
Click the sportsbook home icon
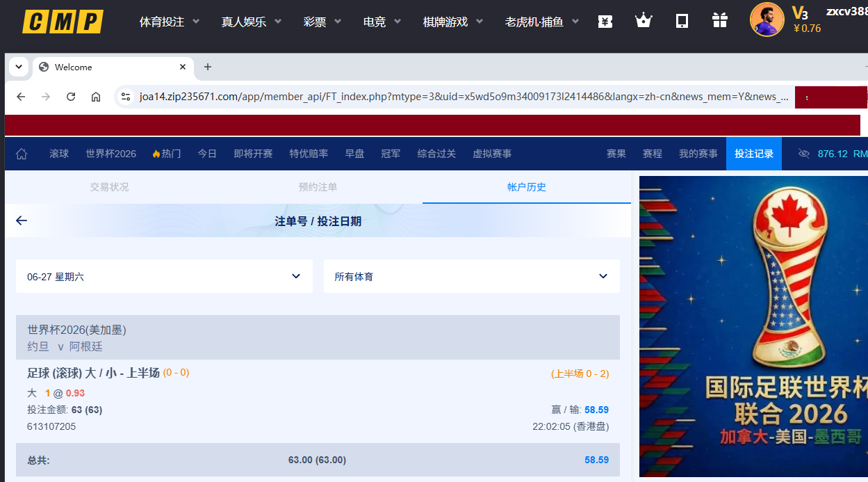tap(22, 154)
